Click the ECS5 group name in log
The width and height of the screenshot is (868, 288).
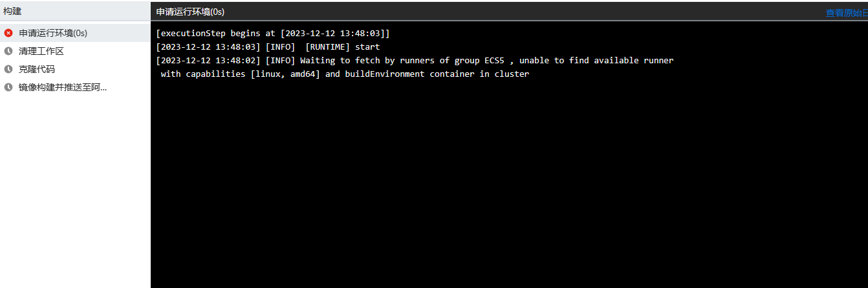pos(495,60)
